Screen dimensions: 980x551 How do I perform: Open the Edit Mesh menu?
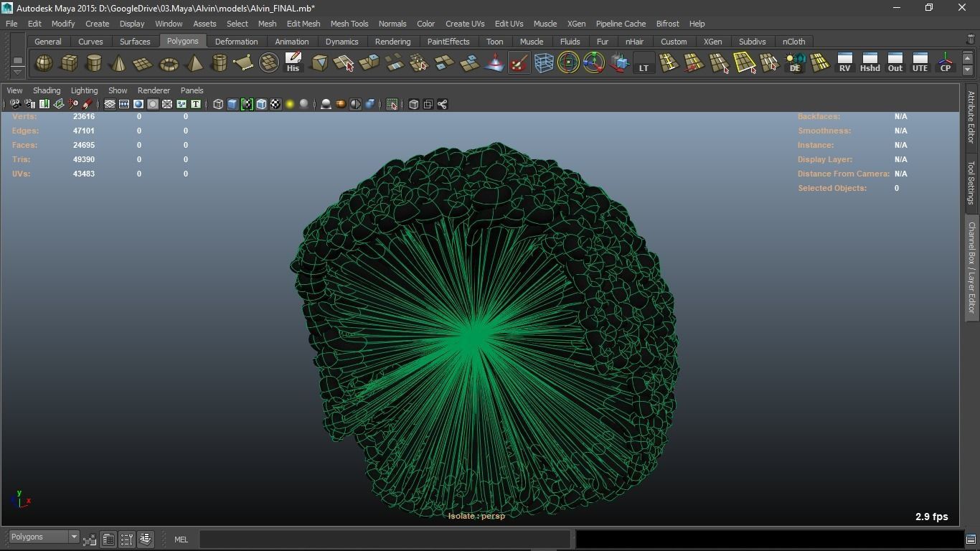[x=303, y=24]
